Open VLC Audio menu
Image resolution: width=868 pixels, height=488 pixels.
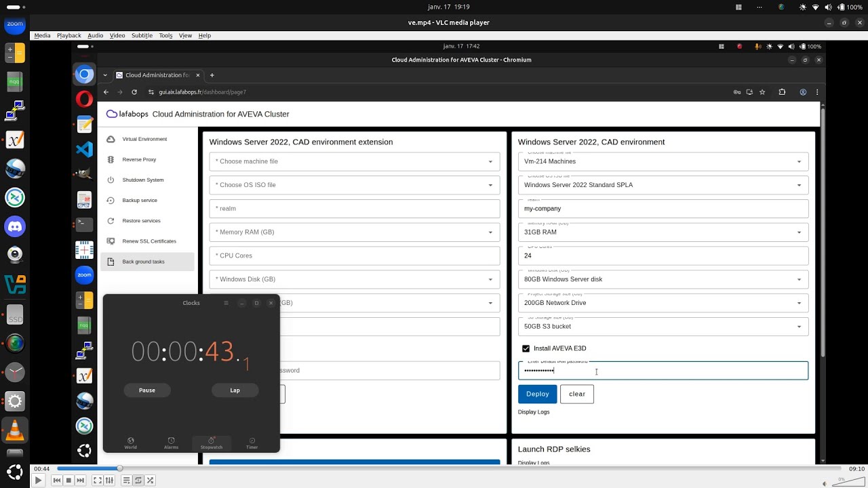tap(95, 35)
